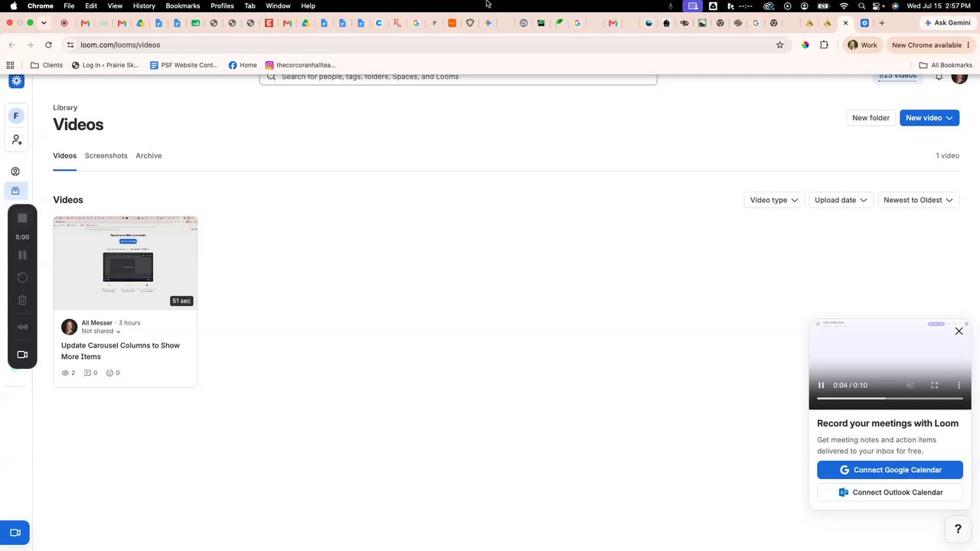
Task: Pause the promo video in popup
Action: point(822,386)
